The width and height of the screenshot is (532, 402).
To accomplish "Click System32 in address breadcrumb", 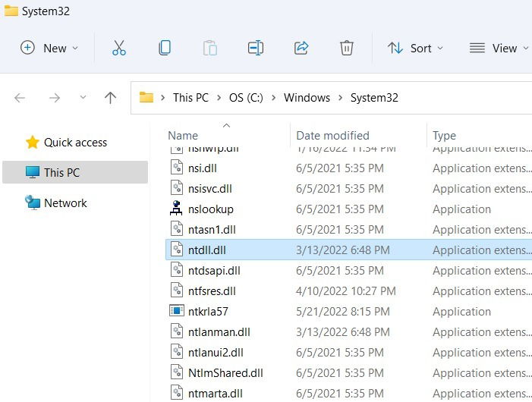I will (x=374, y=98).
